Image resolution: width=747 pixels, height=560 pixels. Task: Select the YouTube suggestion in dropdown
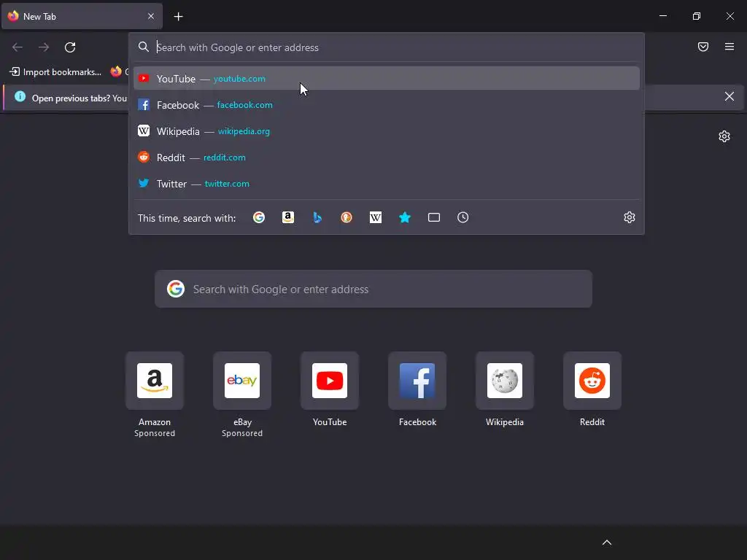coord(387,79)
